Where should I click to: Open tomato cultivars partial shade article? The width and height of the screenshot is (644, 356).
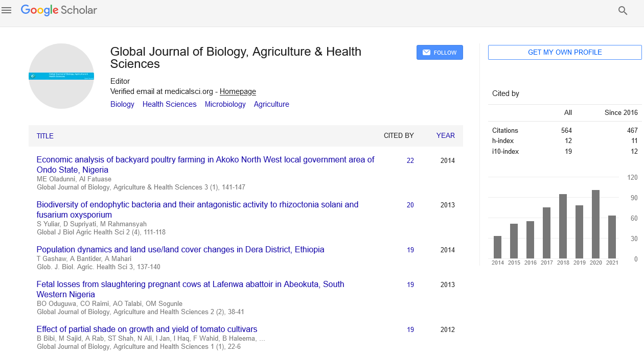tap(147, 329)
